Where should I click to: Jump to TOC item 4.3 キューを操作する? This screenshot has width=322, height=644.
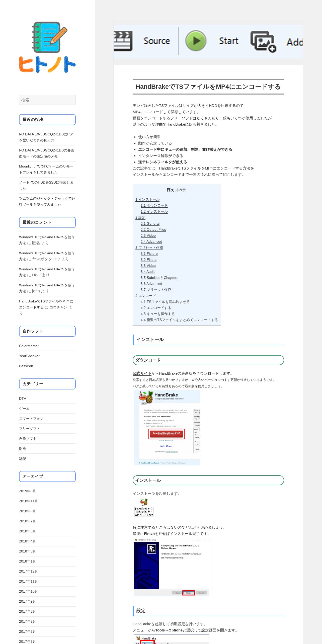[x=158, y=314]
